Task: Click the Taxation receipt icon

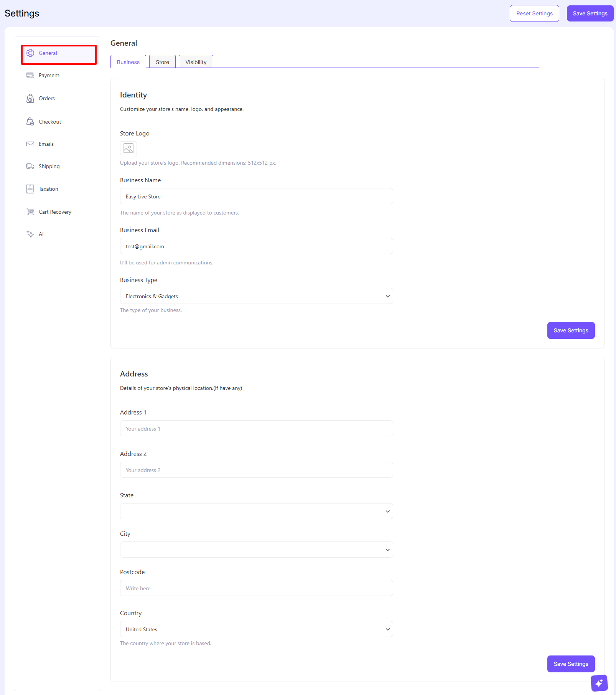Action: point(30,189)
